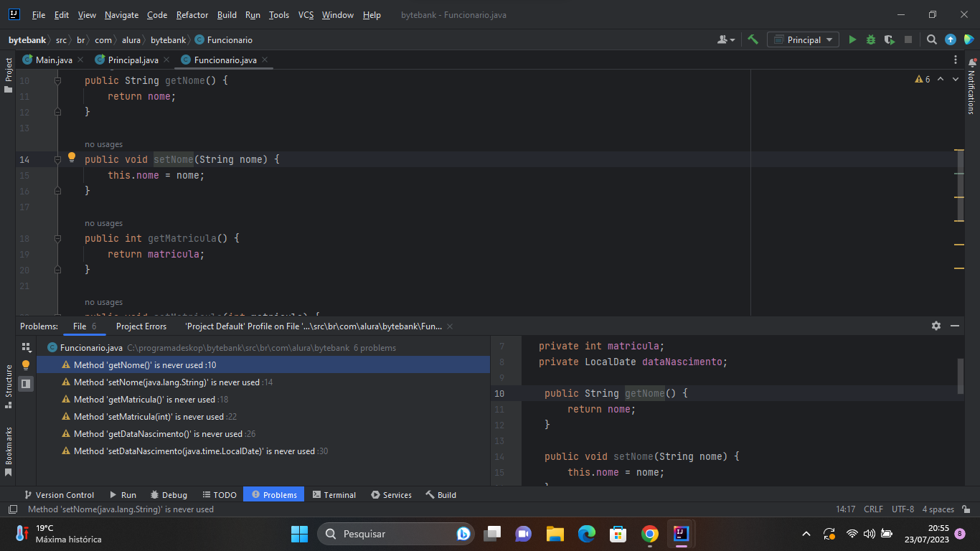980x551 pixels.
Task: Toggle the preview editor icon in Problems sidebar
Action: pos(26,384)
